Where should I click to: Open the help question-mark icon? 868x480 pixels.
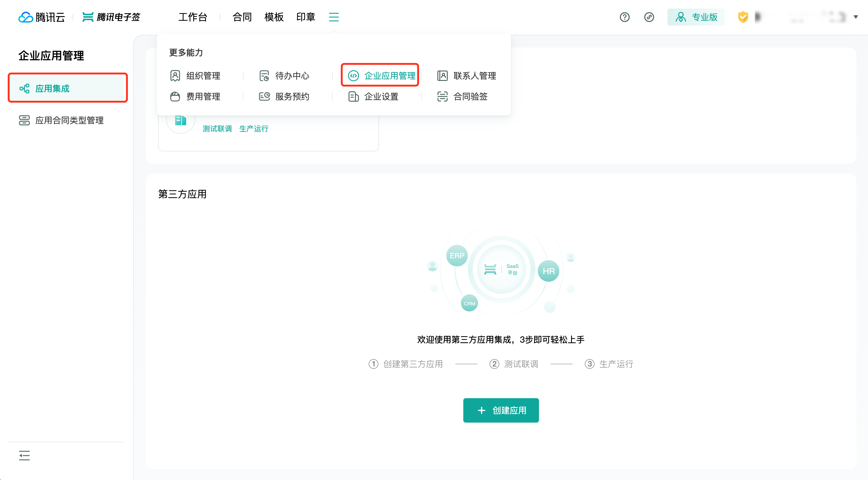pos(624,17)
